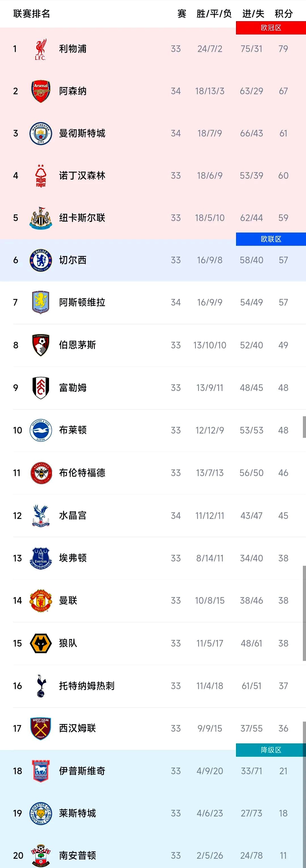Select the 进/失 column header
This screenshot has width=306, height=868.
point(253,14)
